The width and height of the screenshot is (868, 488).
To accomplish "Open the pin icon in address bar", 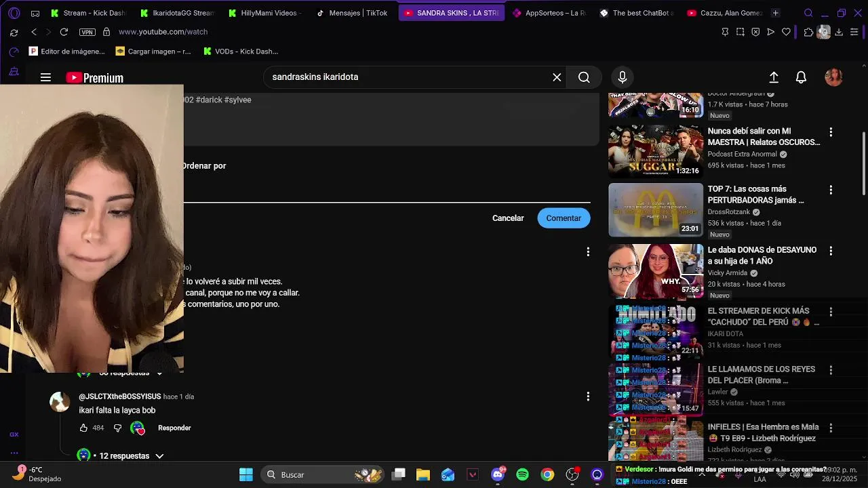I will point(725,32).
